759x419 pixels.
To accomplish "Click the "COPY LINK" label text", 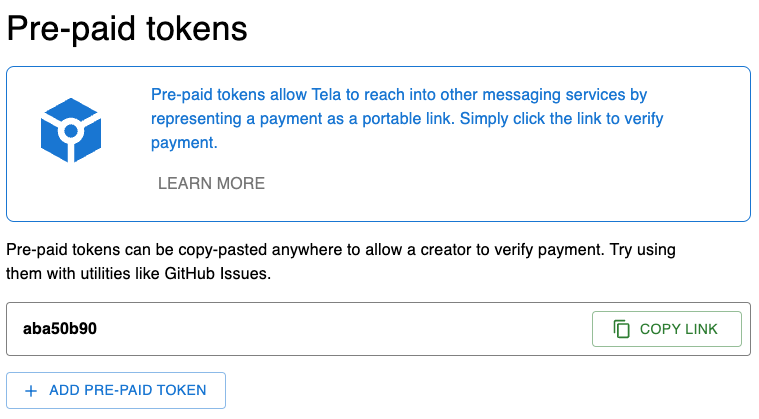I will 678,329.
